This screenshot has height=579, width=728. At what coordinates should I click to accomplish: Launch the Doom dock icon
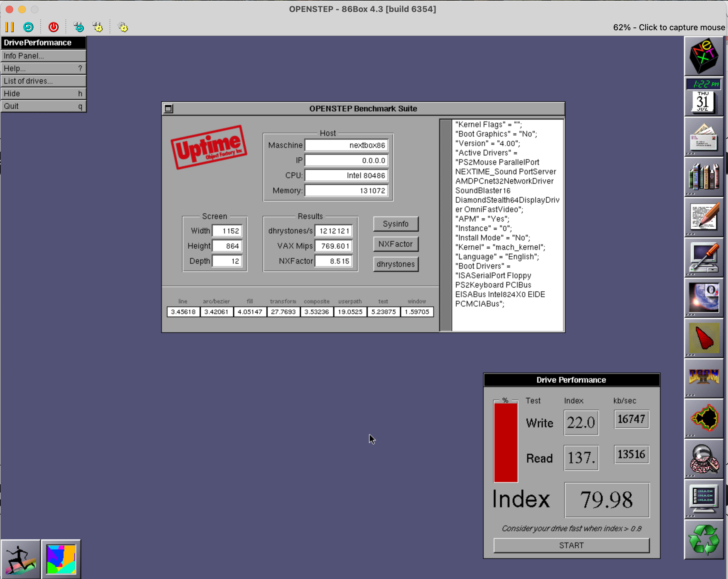click(704, 377)
